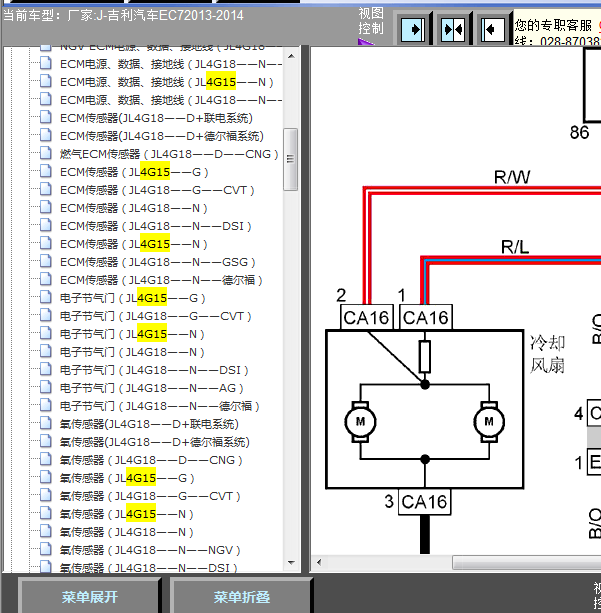Click document icon beside ECM传感器 (JL4G18——N——GSG)

pos(46,261)
